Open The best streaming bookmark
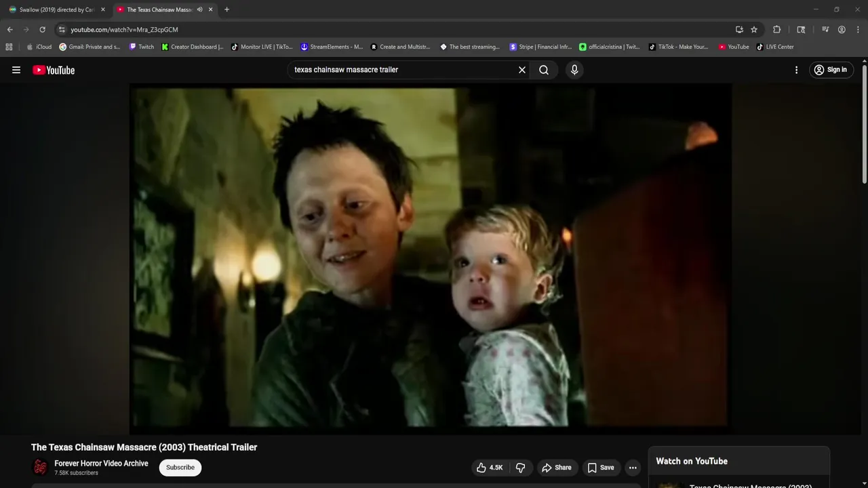868x488 pixels. click(x=470, y=47)
